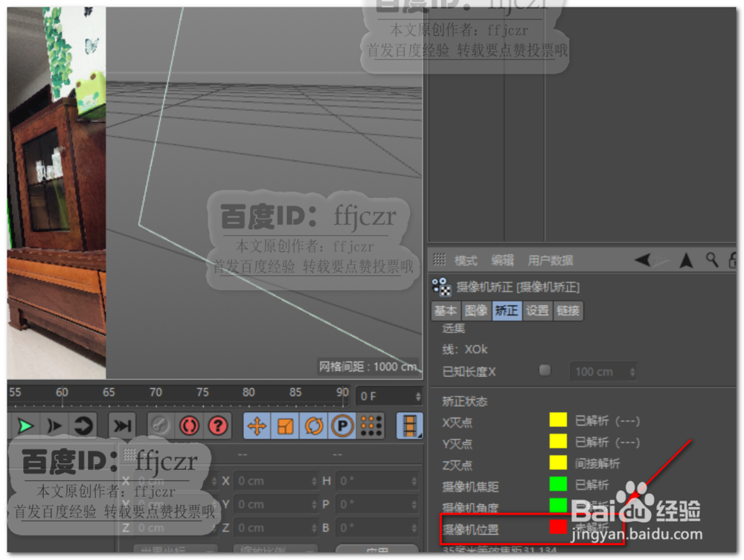This screenshot has width=744, height=560.
Task: Click the 线: XOk text
Action: coord(464,350)
